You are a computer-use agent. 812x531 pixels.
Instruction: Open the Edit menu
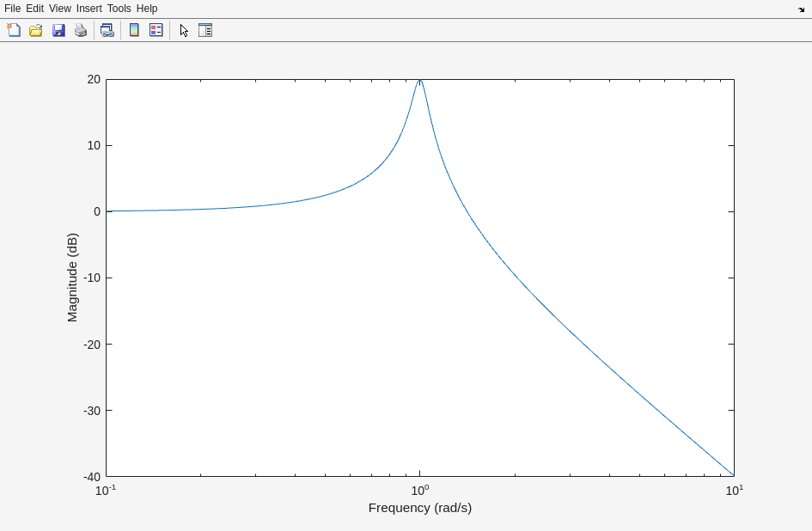pyautogui.click(x=34, y=9)
